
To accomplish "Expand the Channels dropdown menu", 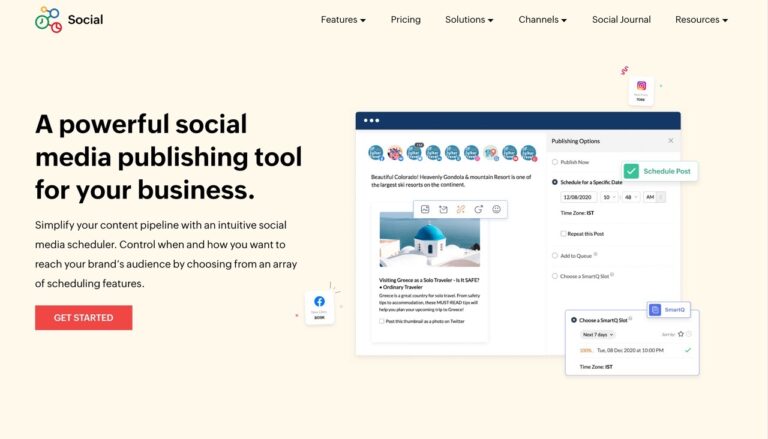I will 543,20.
